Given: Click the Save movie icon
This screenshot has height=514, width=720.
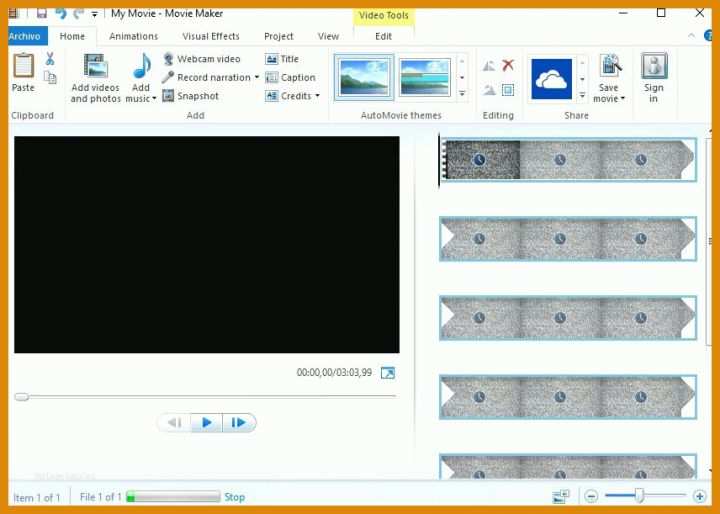Looking at the screenshot, I should point(609,67).
